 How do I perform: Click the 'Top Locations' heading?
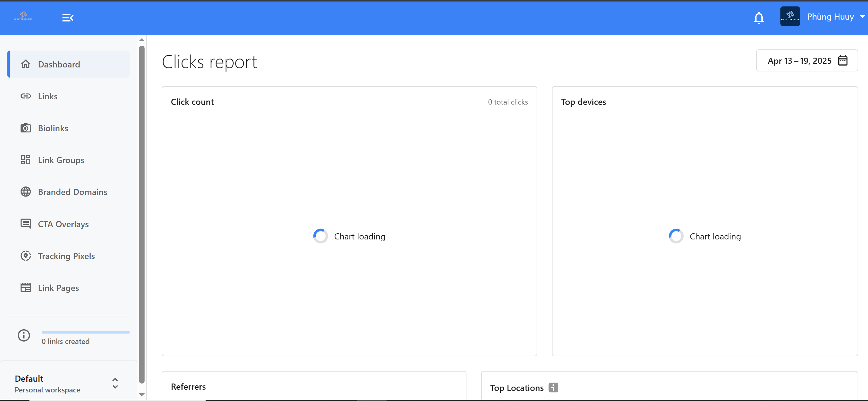[517, 388]
